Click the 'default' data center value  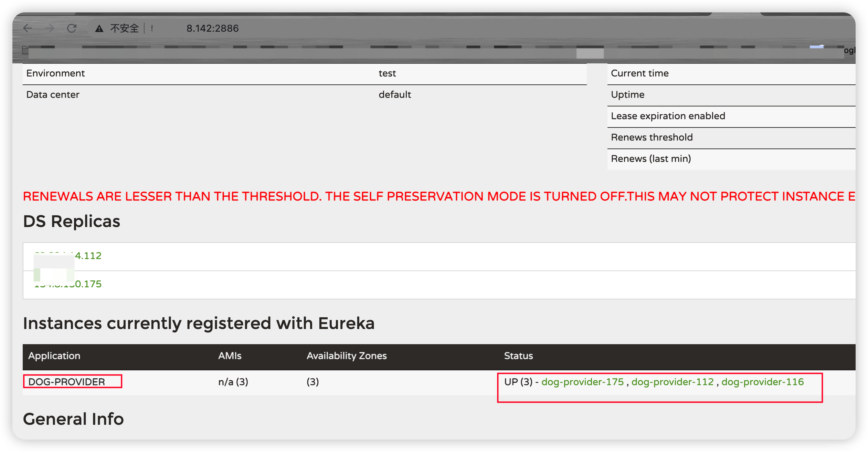395,95
